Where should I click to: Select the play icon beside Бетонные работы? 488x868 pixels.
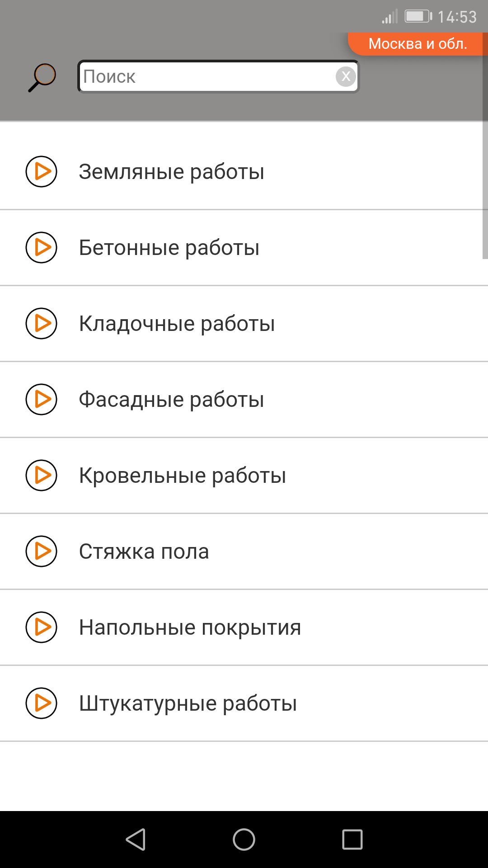coord(41,247)
